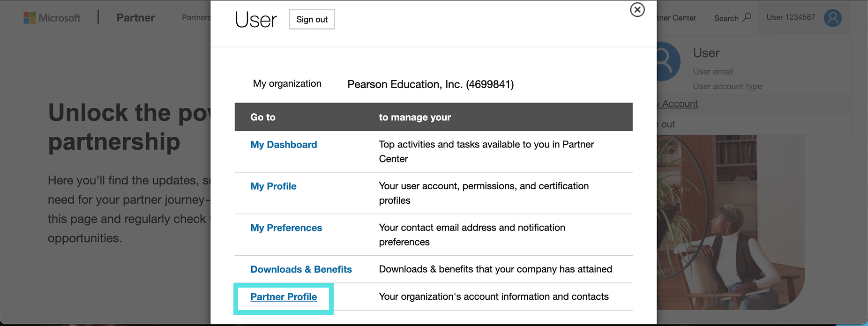Click the Search magnifier icon
This screenshot has width=868, height=326.
(x=747, y=17)
